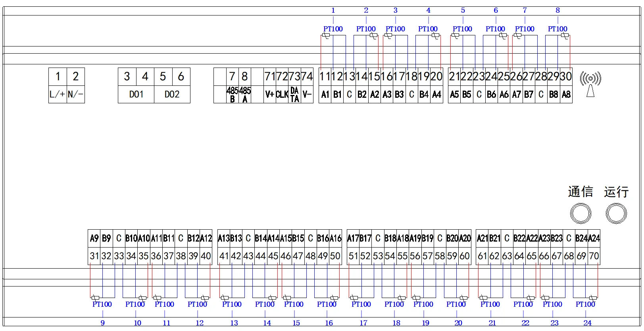Select the 485 B terminal cell
This screenshot has height=331, width=644.
tap(232, 95)
